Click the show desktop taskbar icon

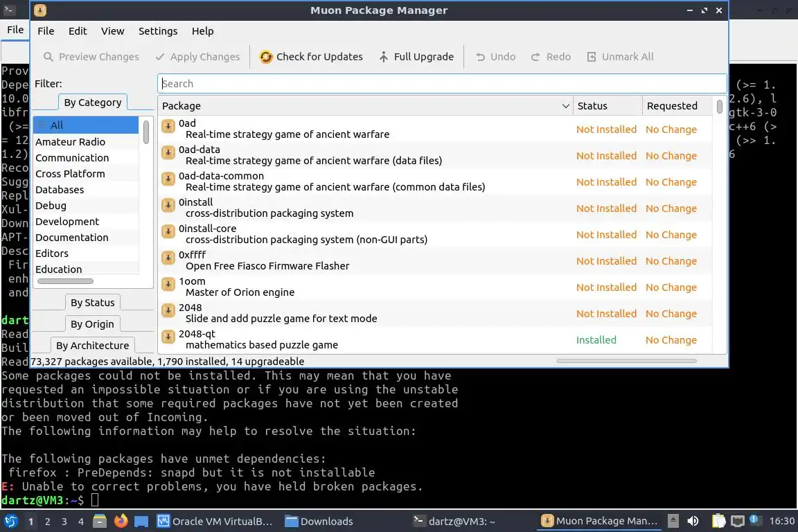141,522
